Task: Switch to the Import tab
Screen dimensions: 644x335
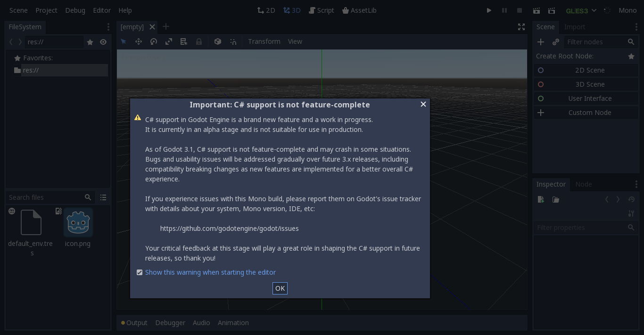Action: coord(575,27)
